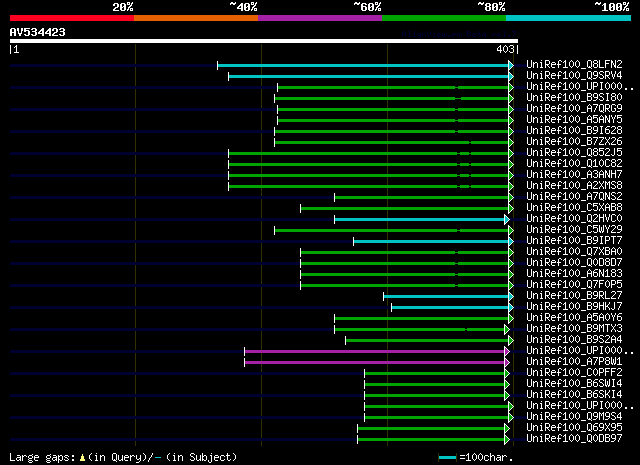Image resolution: width=640 pixels, height=465 pixels.
Task: Click the ~100% legend percentage text
Action: pyautogui.click(x=612, y=7)
